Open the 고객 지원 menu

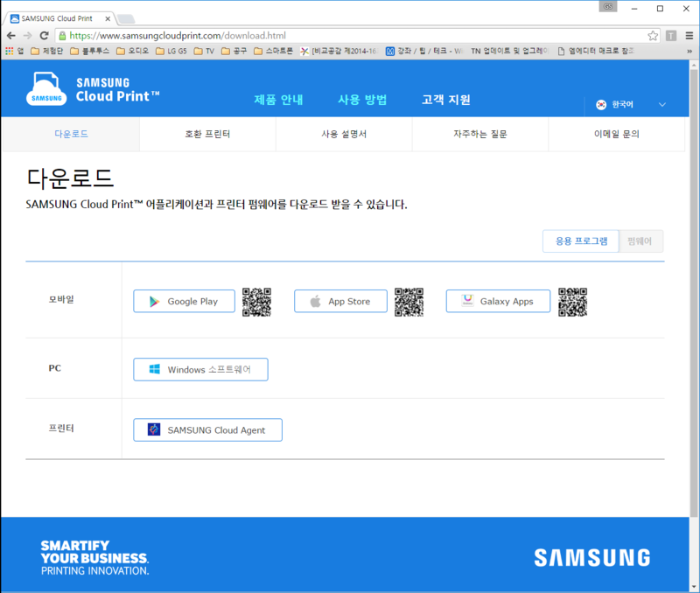[x=446, y=100]
